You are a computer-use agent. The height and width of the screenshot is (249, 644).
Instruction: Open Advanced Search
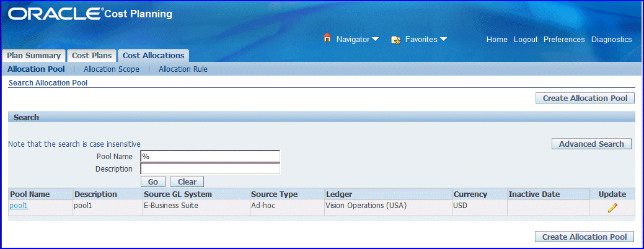pyautogui.click(x=591, y=144)
